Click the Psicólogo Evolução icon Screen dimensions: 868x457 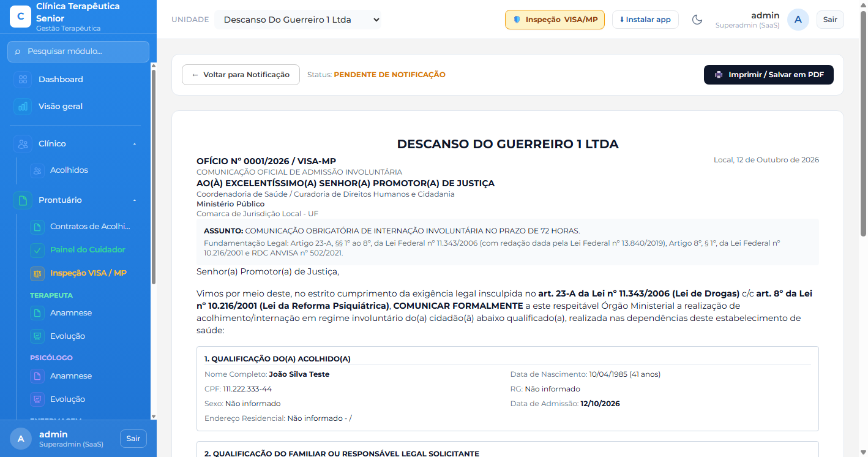pos(37,399)
